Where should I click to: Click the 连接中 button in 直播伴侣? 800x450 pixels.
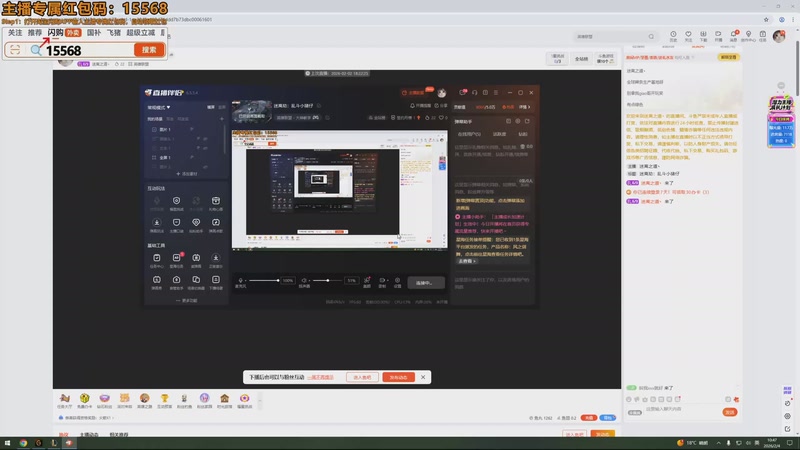coord(426,283)
